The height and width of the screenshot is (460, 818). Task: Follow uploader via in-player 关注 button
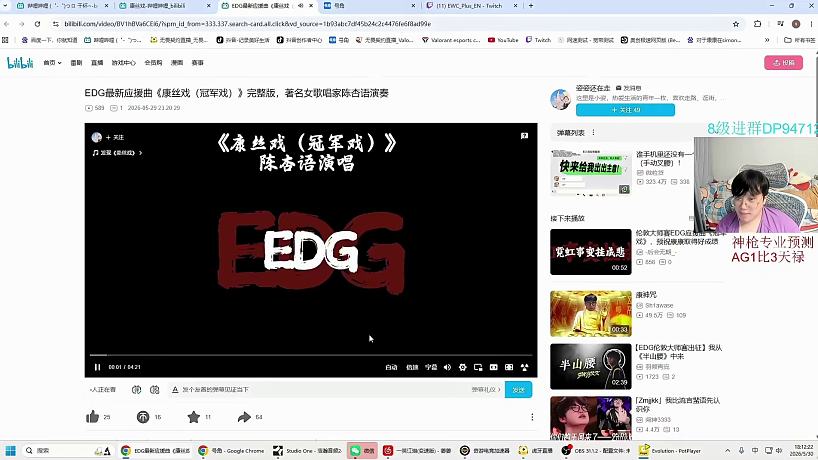coord(115,137)
